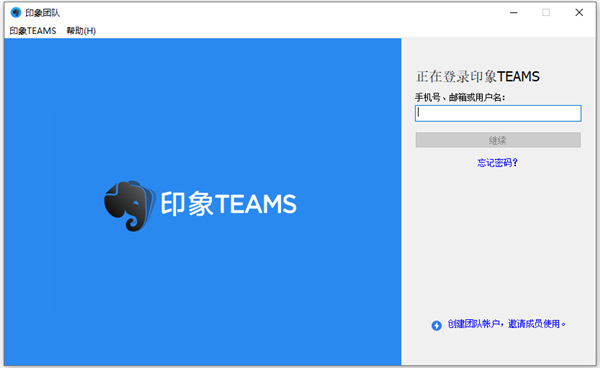This screenshot has height=368, width=600.
Task: Click the 手机号、邮箱或用户名 label
Action: coord(460,98)
